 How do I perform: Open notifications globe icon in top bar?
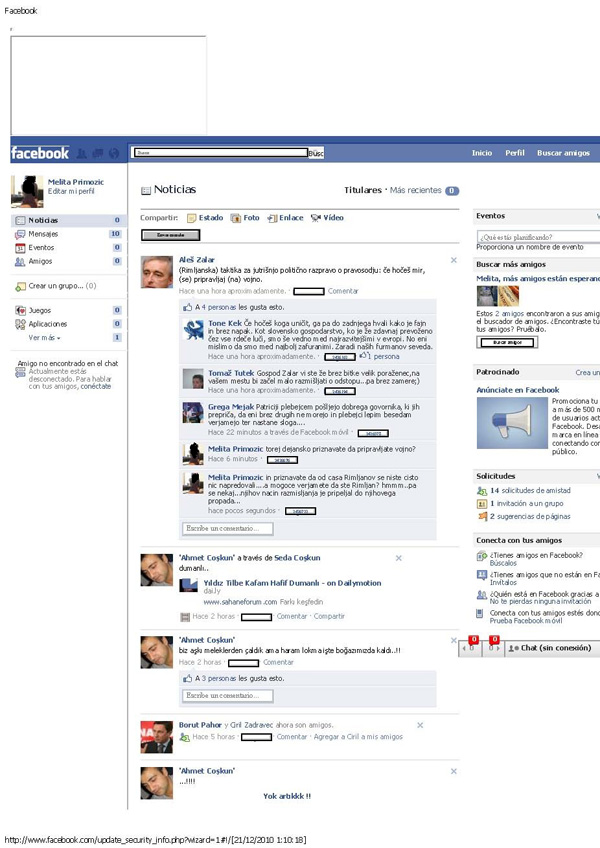(x=114, y=154)
